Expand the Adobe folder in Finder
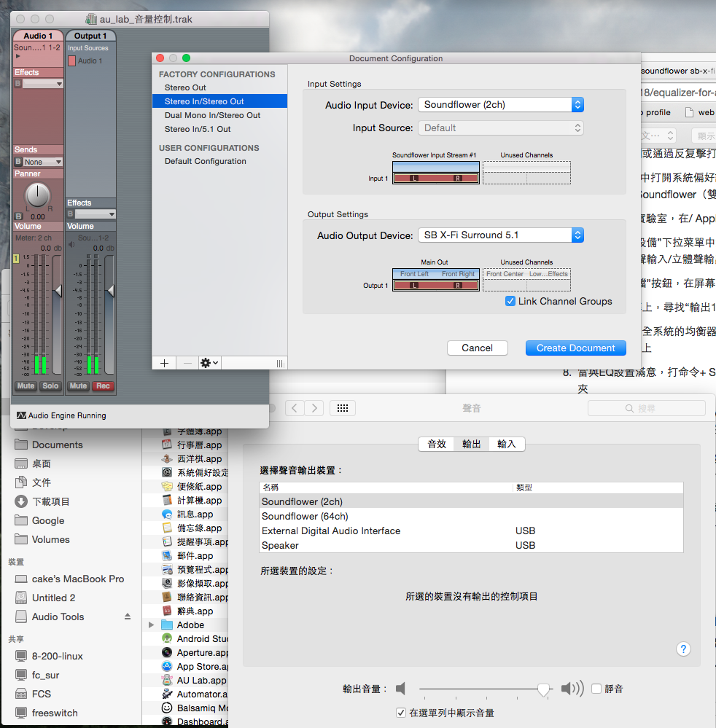Image resolution: width=716 pixels, height=728 pixels. 151,625
